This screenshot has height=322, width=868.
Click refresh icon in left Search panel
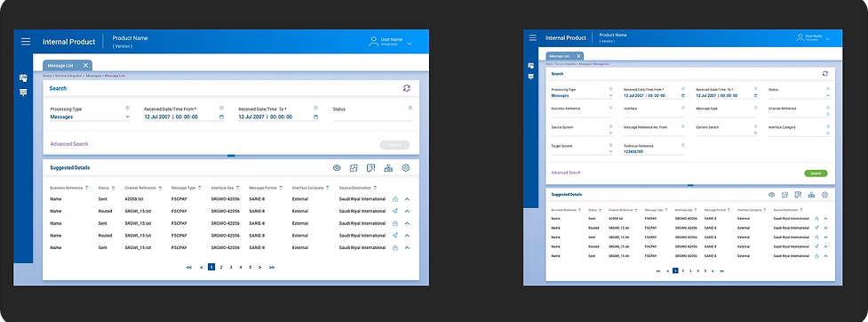pyautogui.click(x=406, y=88)
